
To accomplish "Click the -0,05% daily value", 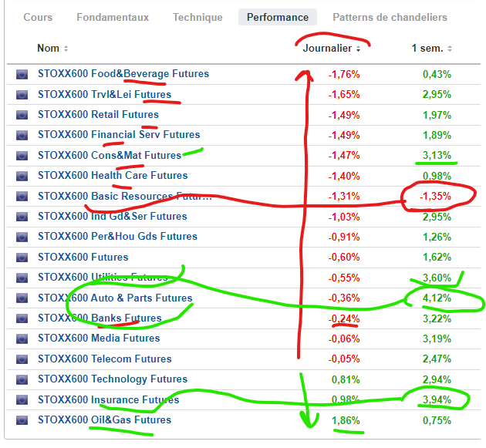I will [x=344, y=359].
